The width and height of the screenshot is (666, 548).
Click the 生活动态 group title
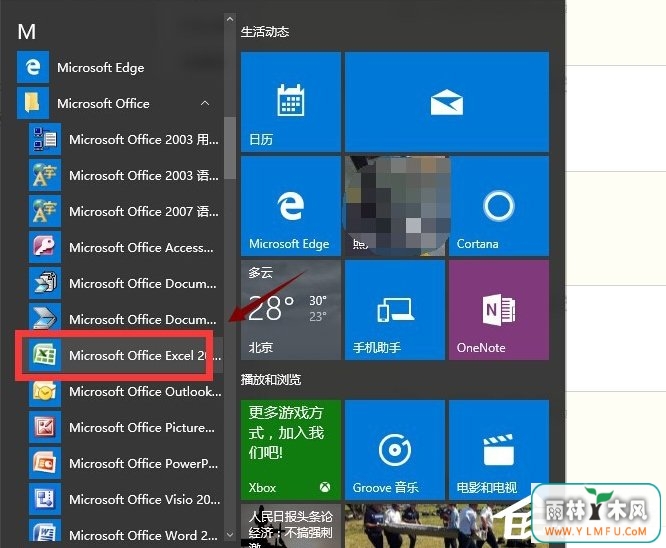[x=265, y=32]
